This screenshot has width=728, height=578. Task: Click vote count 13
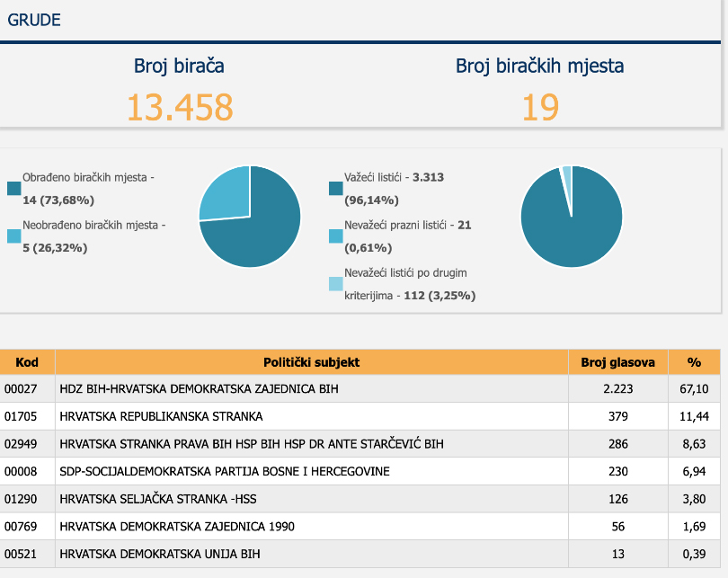618,554
